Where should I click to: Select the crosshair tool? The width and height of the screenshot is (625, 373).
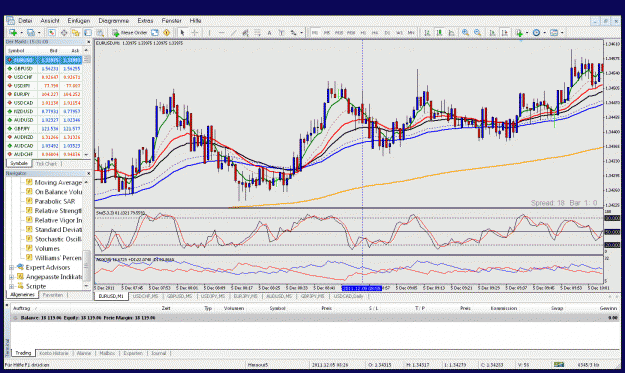point(195,33)
